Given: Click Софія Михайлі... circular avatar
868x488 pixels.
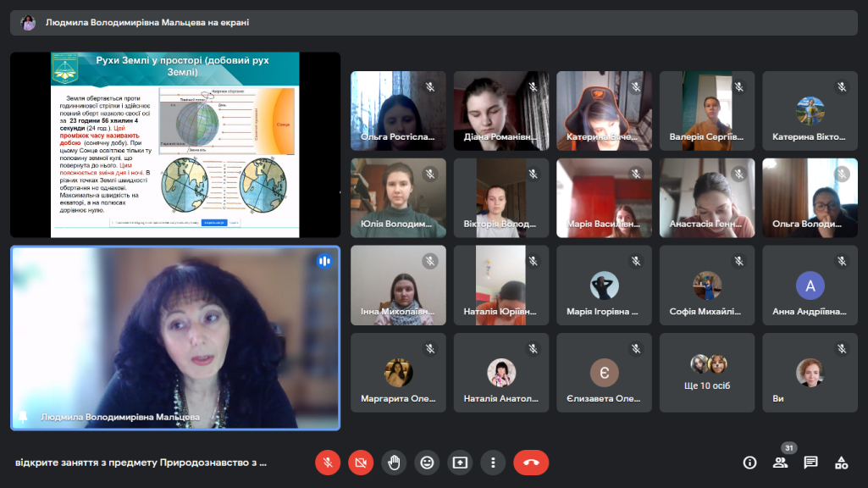Looking at the screenshot, I should point(707,286).
